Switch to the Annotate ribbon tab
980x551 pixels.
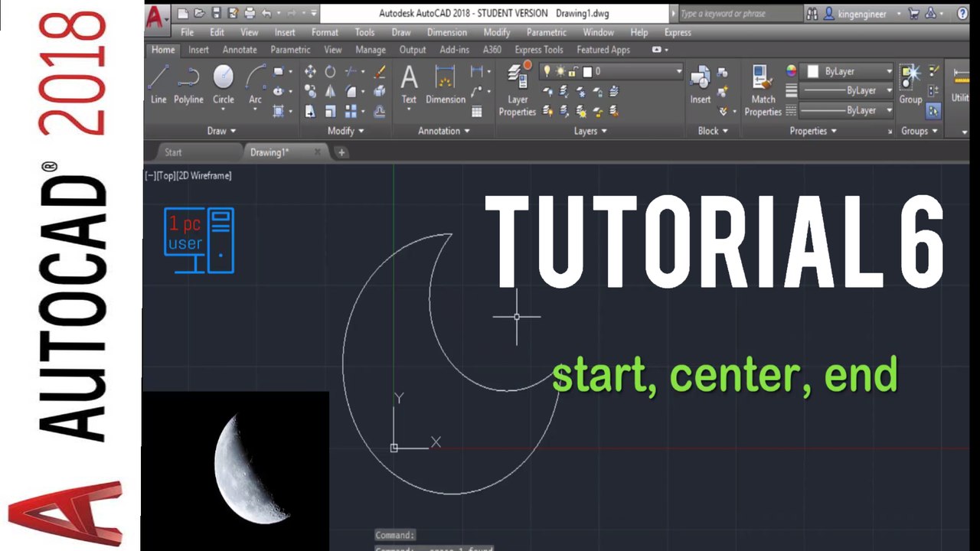coord(240,50)
